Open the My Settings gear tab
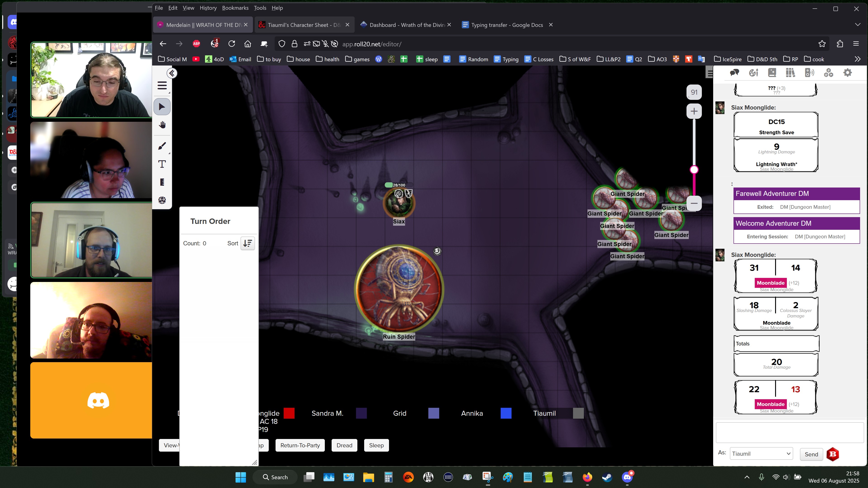Viewport: 868px width, 488px height. pyautogui.click(x=847, y=72)
